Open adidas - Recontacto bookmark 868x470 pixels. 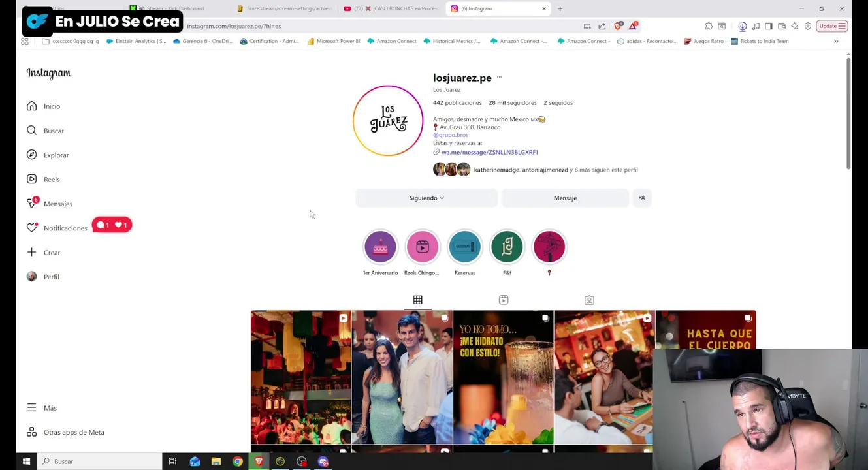point(647,41)
